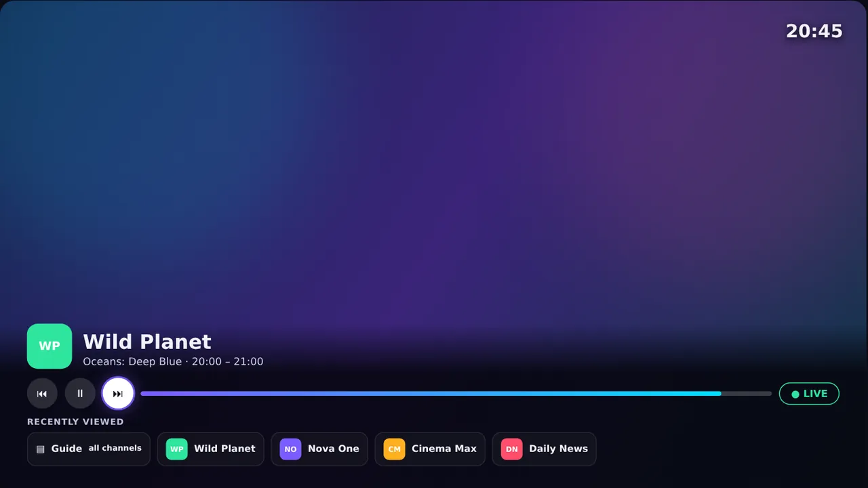Switch to the Daily News channel

pyautogui.click(x=544, y=449)
